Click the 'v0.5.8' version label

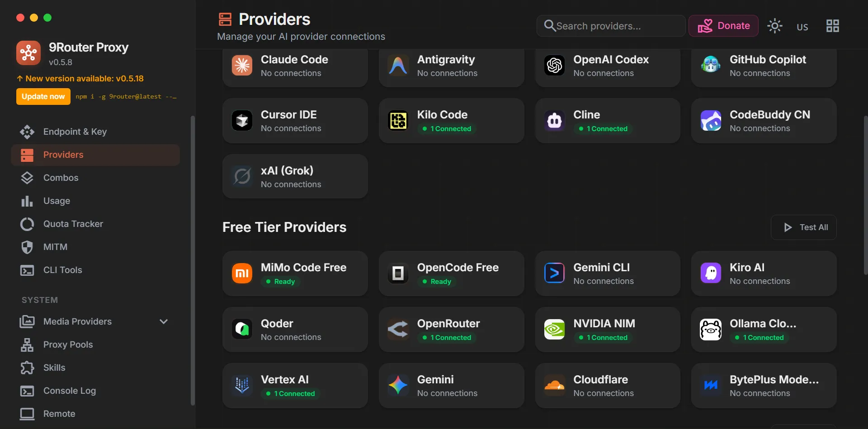coord(61,62)
